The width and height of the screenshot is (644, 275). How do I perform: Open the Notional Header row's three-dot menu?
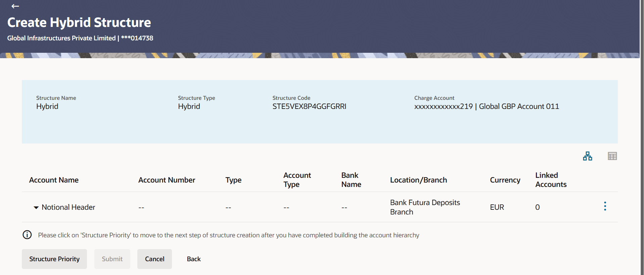[x=605, y=206]
